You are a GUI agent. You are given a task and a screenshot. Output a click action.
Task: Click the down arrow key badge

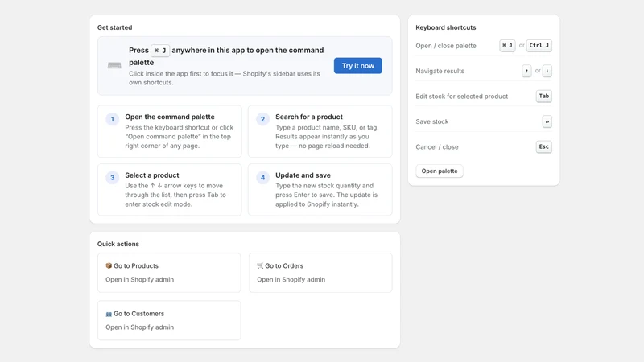pos(547,71)
